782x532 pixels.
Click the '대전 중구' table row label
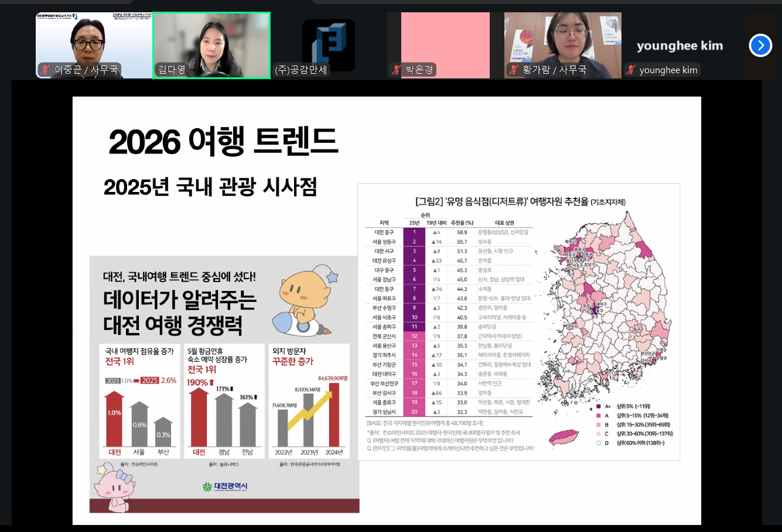(384, 232)
